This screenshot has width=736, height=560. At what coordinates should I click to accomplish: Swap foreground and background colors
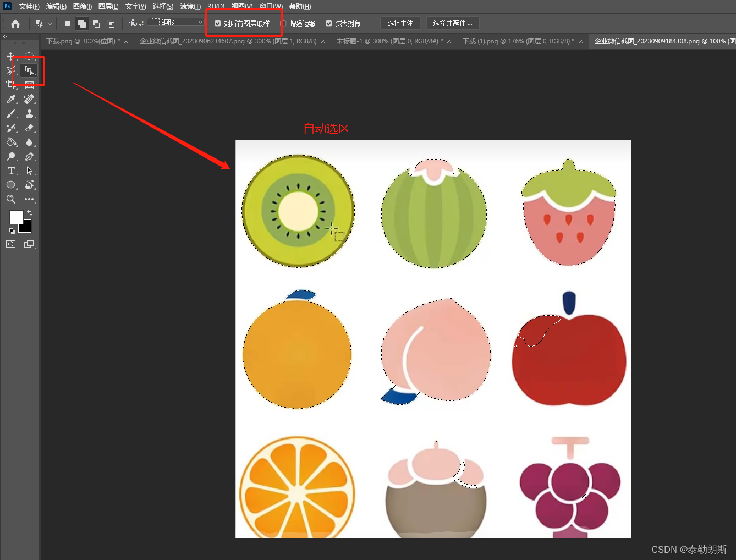[30, 213]
